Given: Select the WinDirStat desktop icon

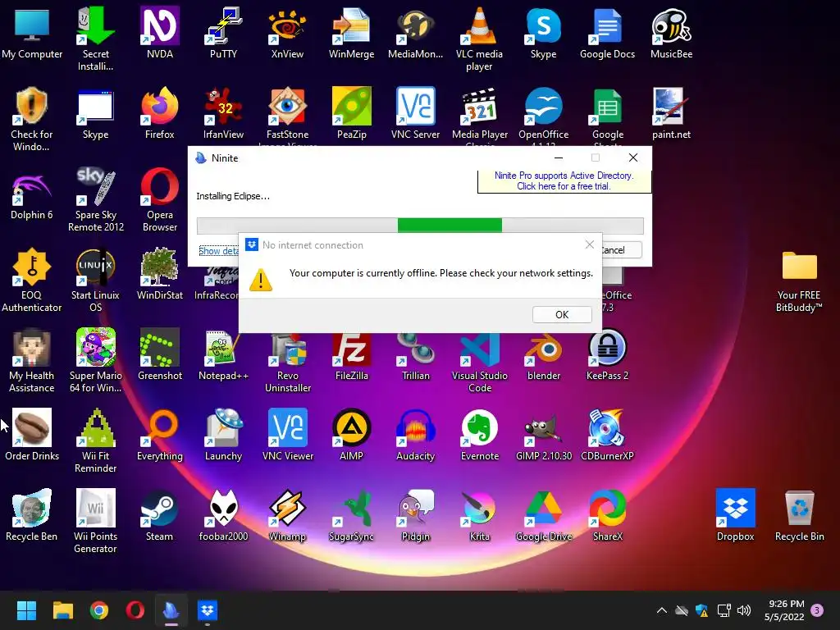Looking at the screenshot, I should pos(160,274).
